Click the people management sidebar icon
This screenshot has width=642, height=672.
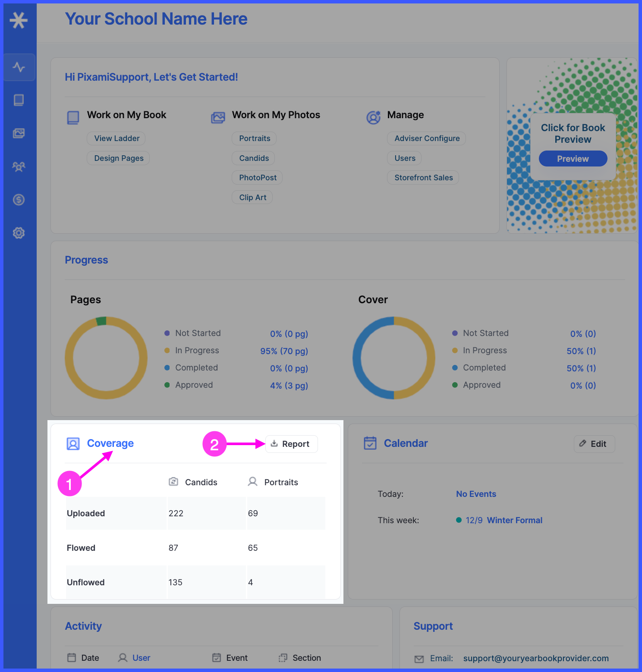click(19, 166)
